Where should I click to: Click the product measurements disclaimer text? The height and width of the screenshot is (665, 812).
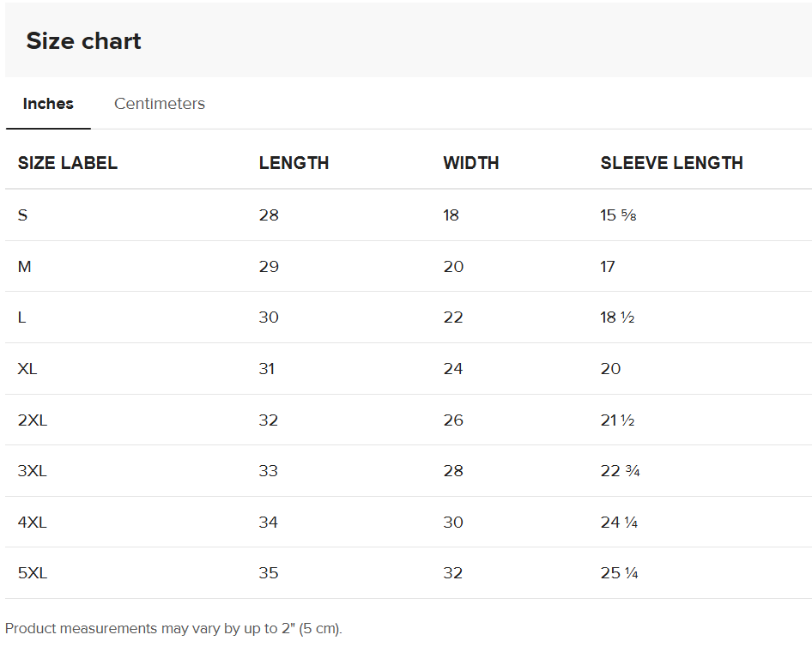point(173,629)
